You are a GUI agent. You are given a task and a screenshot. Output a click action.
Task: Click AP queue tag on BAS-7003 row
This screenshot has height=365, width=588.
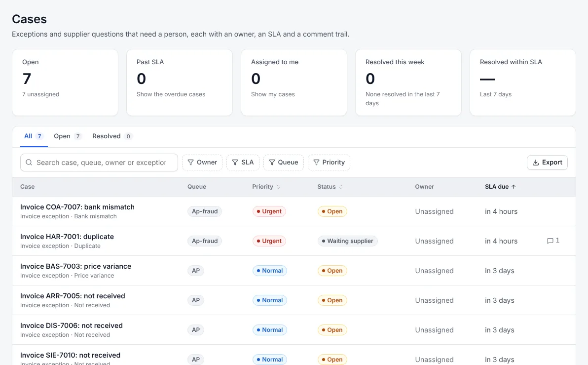click(196, 271)
